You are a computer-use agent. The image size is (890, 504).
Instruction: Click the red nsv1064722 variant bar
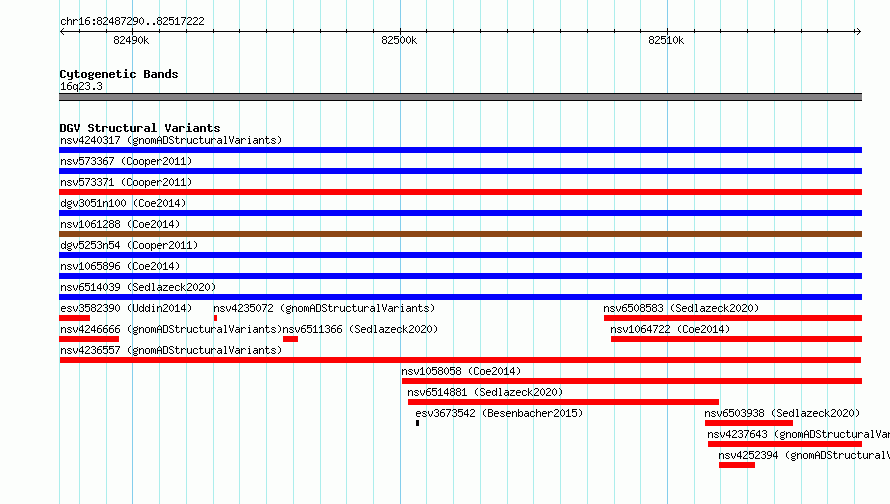(736, 339)
